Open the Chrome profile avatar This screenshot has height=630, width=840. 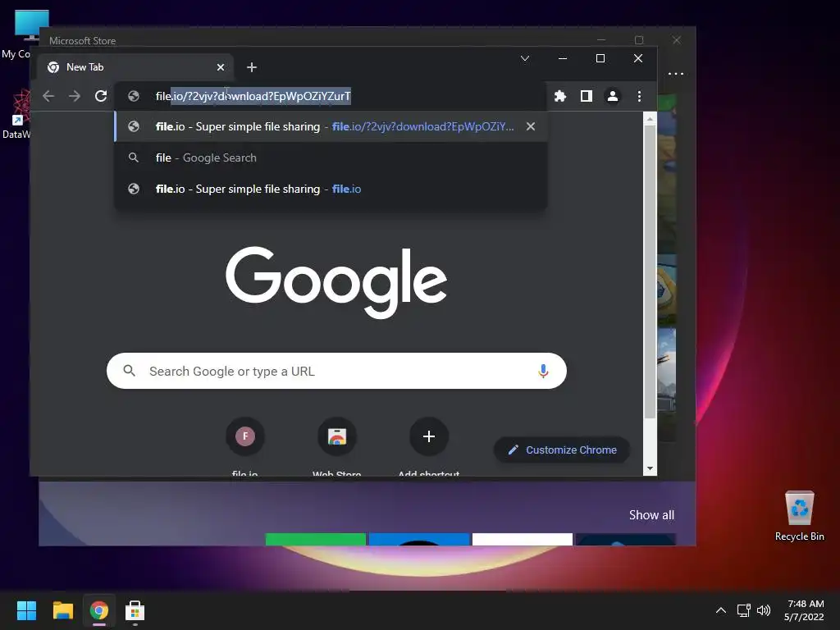pos(612,96)
